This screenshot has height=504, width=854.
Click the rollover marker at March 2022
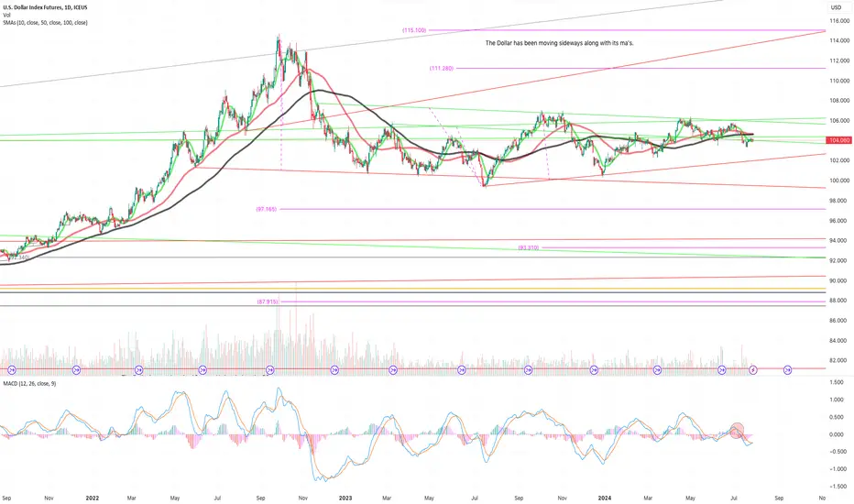pyautogui.click(x=139, y=370)
